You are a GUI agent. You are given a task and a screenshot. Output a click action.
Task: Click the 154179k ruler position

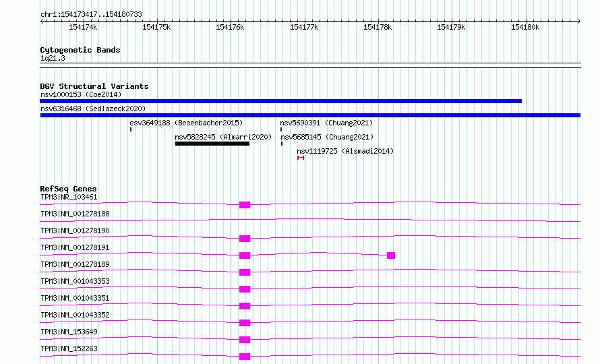point(451,27)
